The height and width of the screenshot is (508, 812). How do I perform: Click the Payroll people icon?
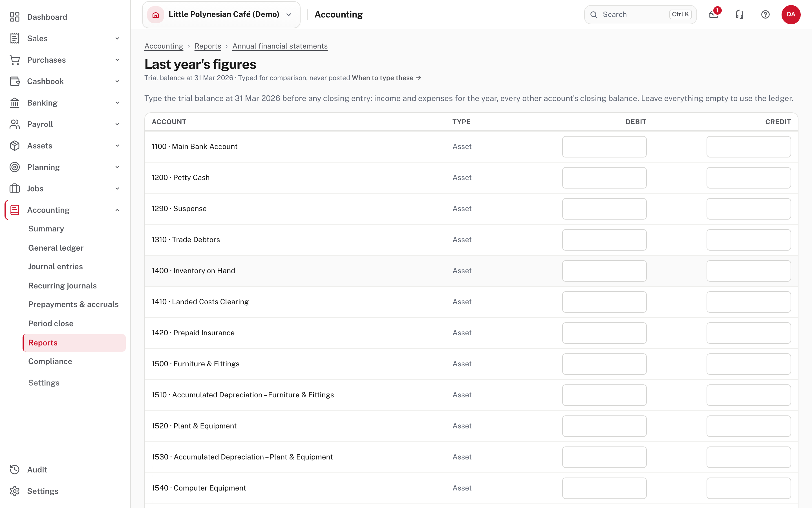pos(14,124)
